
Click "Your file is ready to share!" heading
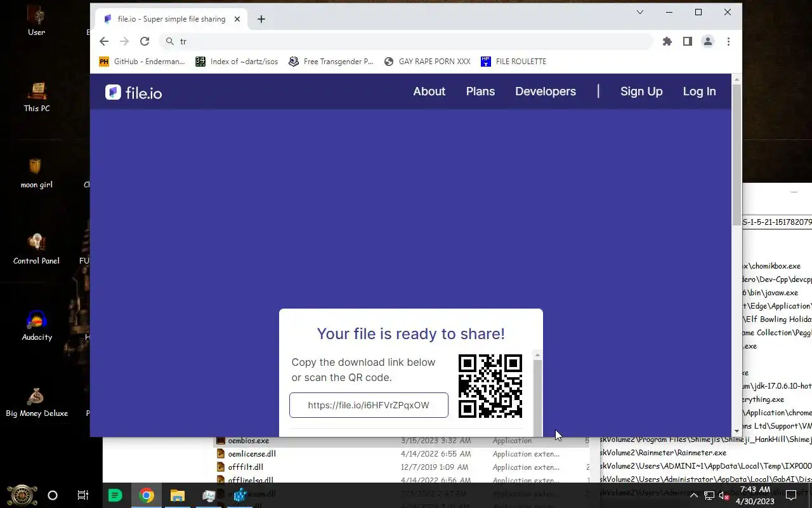[x=411, y=333]
